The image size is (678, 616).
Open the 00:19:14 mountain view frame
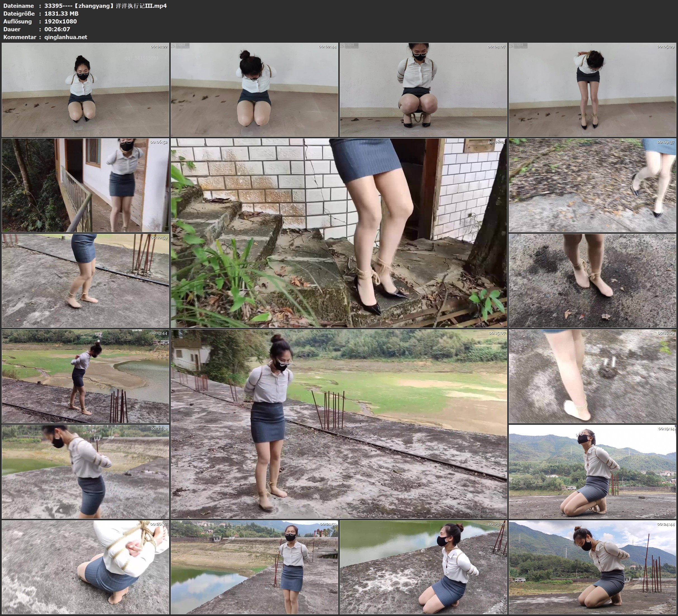(593, 471)
